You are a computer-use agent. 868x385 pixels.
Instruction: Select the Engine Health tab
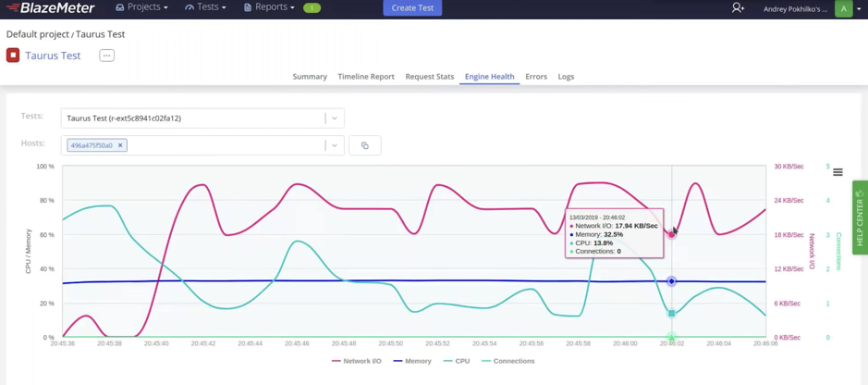489,77
